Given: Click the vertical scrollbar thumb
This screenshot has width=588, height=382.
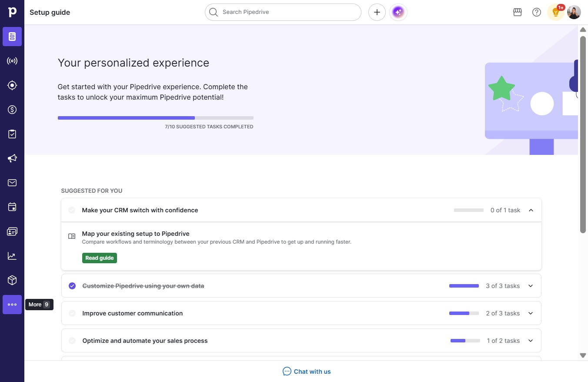Looking at the screenshot, I should pos(583,134).
